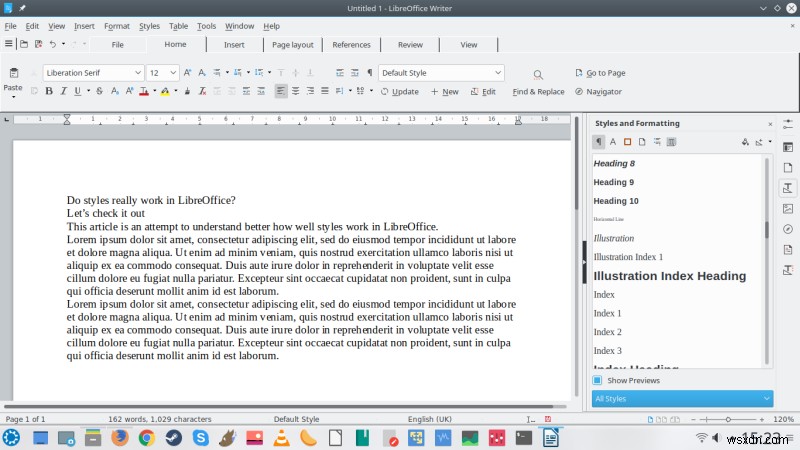The width and height of the screenshot is (800, 450).
Task: Click New Style from Selection icon
Action: [759, 142]
